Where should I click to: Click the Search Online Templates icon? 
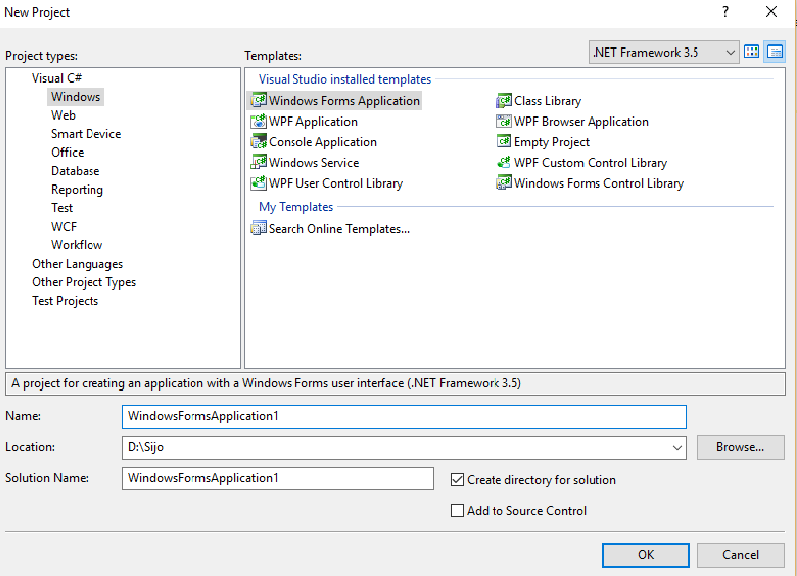pyautogui.click(x=259, y=229)
